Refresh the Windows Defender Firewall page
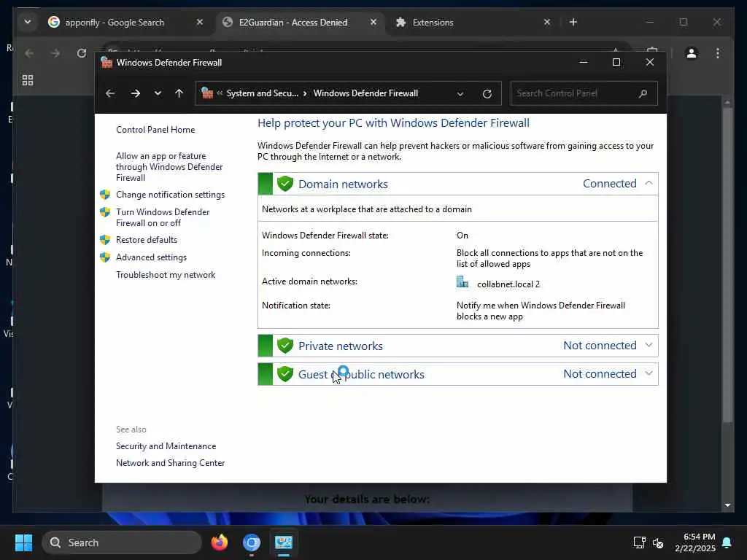The width and height of the screenshot is (747, 560). coord(487,93)
